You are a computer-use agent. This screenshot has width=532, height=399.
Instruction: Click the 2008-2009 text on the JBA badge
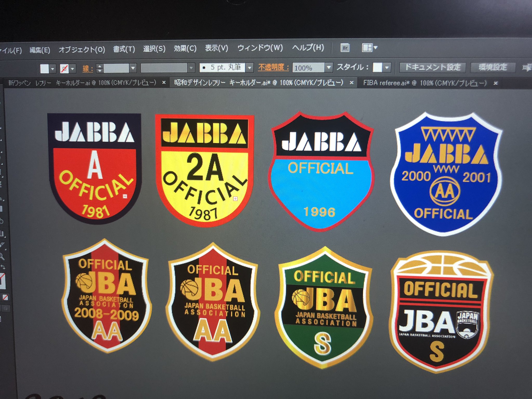pyautogui.click(x=107, y=314)
